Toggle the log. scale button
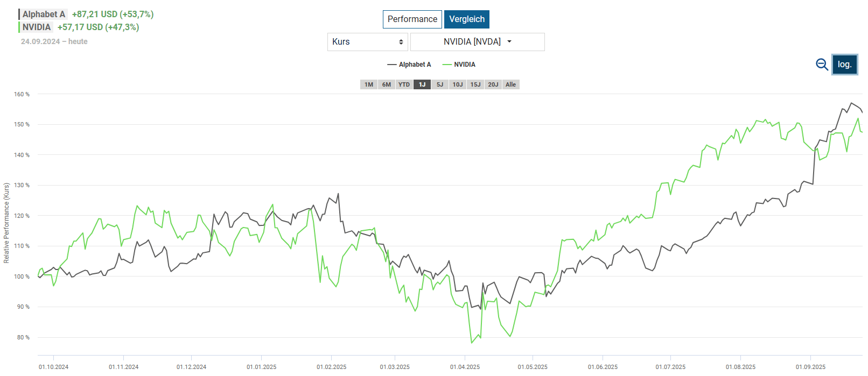The image size is (868, 376). click(844, 65)
